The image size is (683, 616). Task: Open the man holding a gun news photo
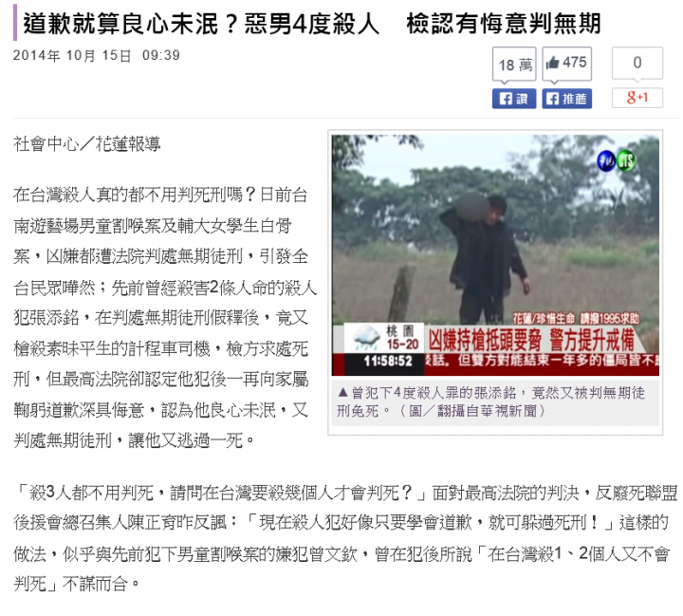point(495,255)
